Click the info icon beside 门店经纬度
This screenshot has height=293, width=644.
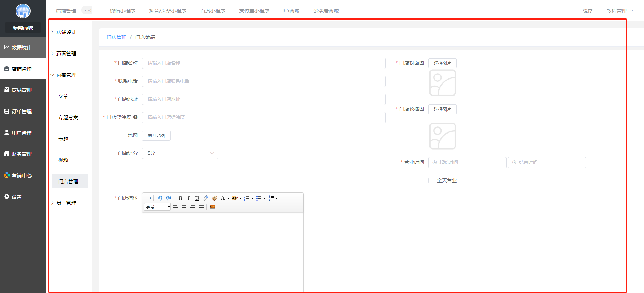point(135,117)
